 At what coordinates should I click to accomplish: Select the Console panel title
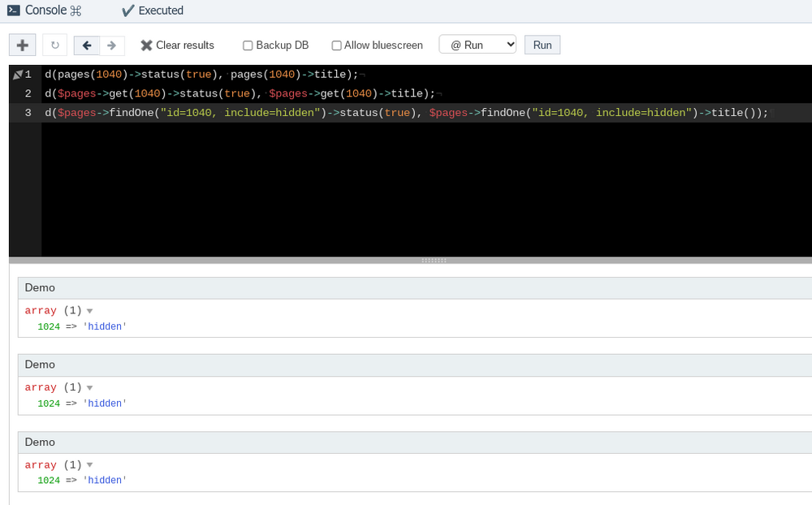[45, 11]
